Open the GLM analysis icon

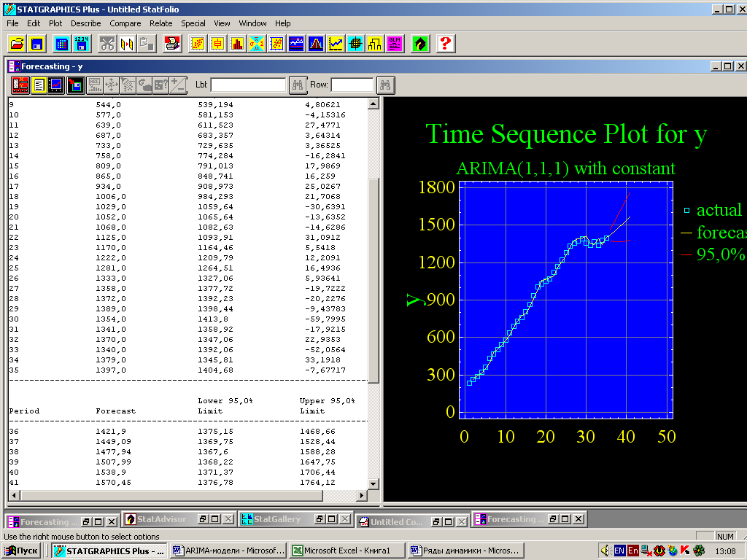(395, 44)
